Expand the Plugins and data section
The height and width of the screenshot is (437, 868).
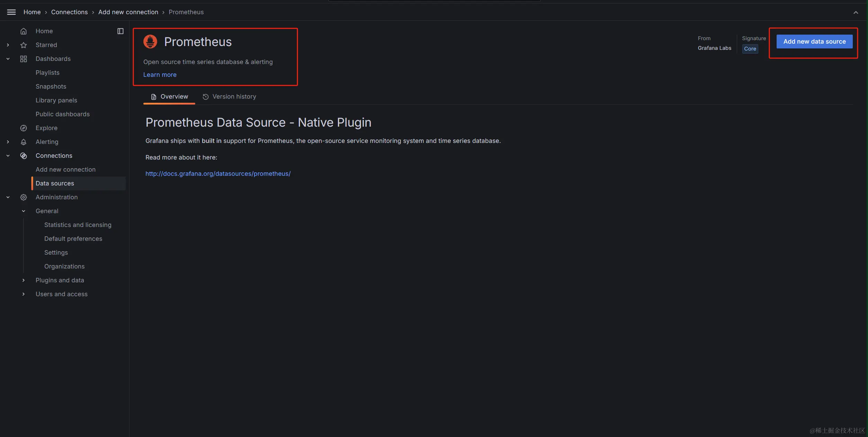(x=24, y=280)
